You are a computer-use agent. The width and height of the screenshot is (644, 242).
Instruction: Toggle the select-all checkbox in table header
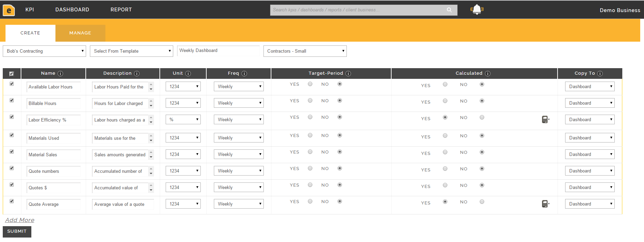[11, 74]
